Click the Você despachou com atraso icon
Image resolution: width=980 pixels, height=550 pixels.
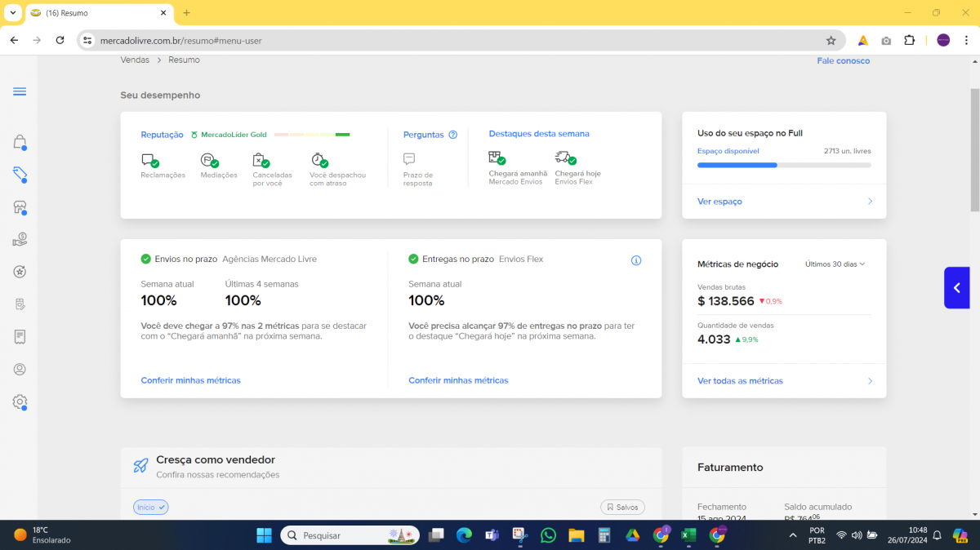coord(319,160)
